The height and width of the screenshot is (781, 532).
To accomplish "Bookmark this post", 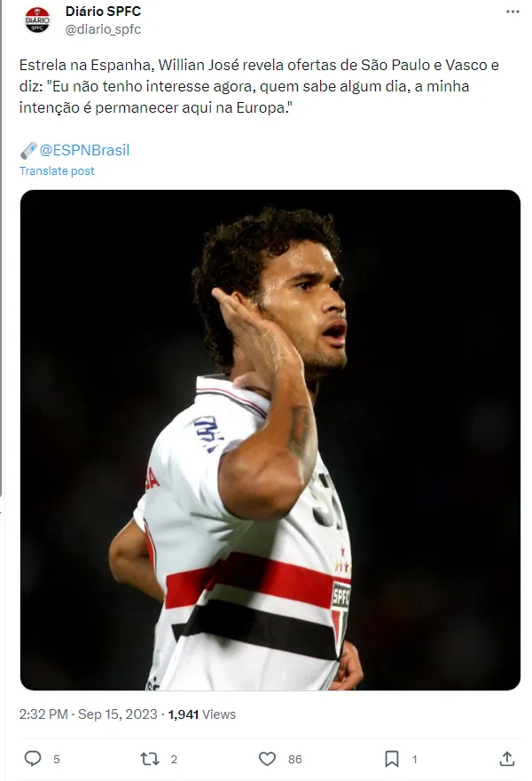I will [392, 759].
